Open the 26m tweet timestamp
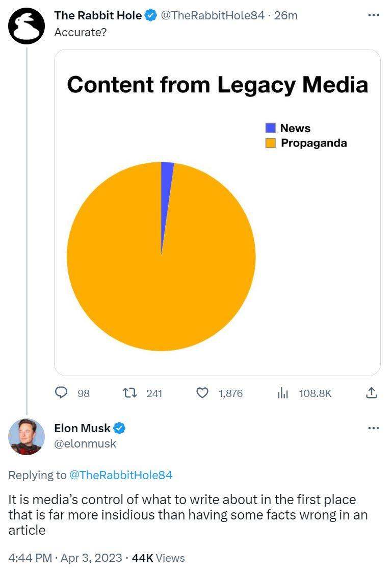Screen dimensions: 392x572 click(x=286, y=16)
